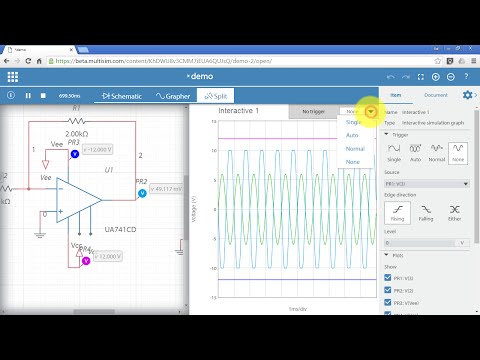Open the configuration gear icon

(x=467, y=95)
